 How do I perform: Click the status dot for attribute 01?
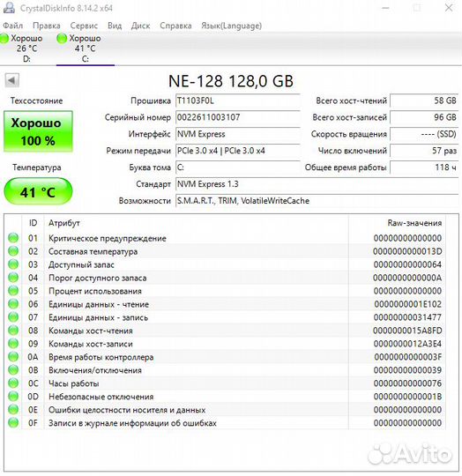[13, 238]
